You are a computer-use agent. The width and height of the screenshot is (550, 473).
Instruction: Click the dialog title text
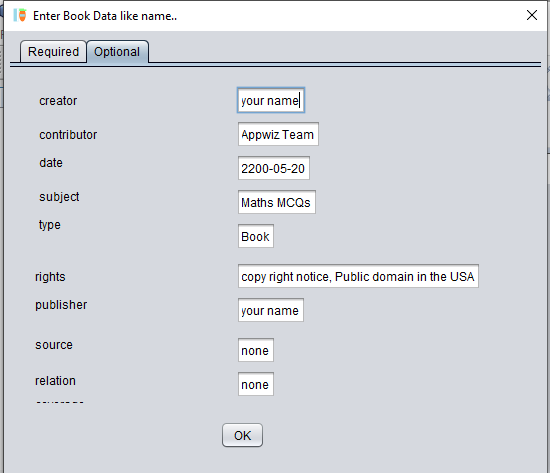105,16
